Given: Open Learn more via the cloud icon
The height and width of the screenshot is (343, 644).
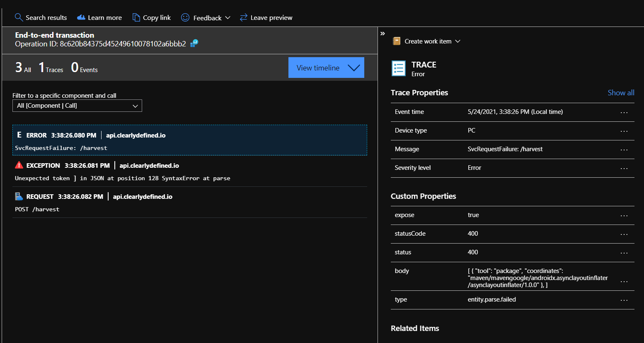Looking at the screenshot, I should click(80, 17).
